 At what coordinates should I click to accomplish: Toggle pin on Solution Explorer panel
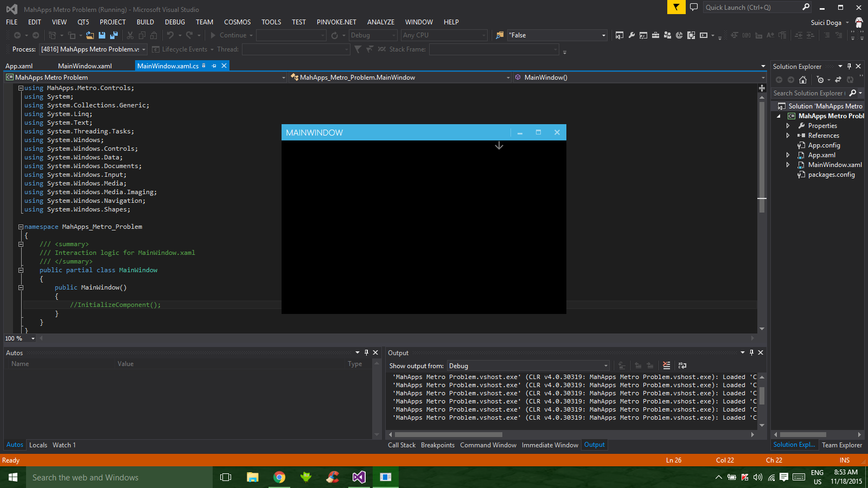tap(849, 66)
